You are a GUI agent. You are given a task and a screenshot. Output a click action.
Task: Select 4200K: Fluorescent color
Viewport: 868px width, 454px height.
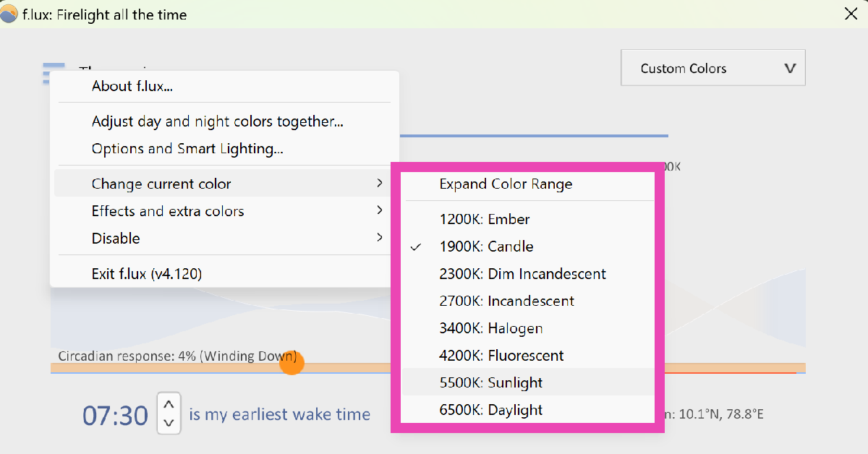pyautogui.click(x=529, y=356)
